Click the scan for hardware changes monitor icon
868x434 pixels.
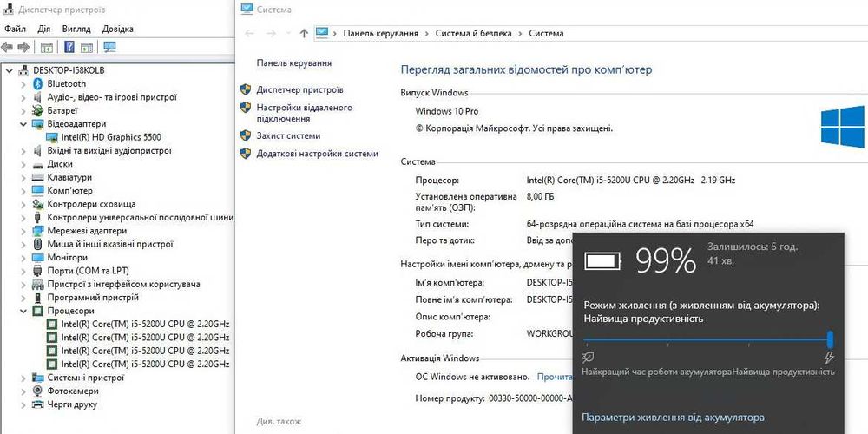(109, 47)
